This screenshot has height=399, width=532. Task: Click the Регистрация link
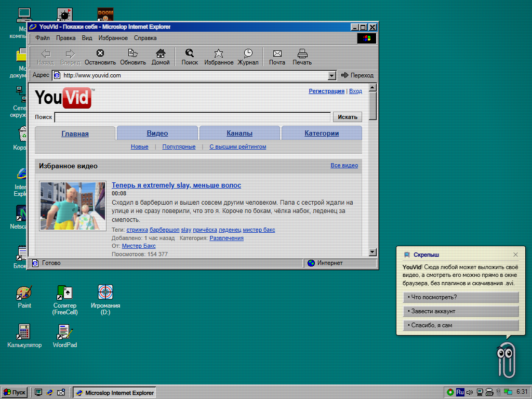[326, 91]
